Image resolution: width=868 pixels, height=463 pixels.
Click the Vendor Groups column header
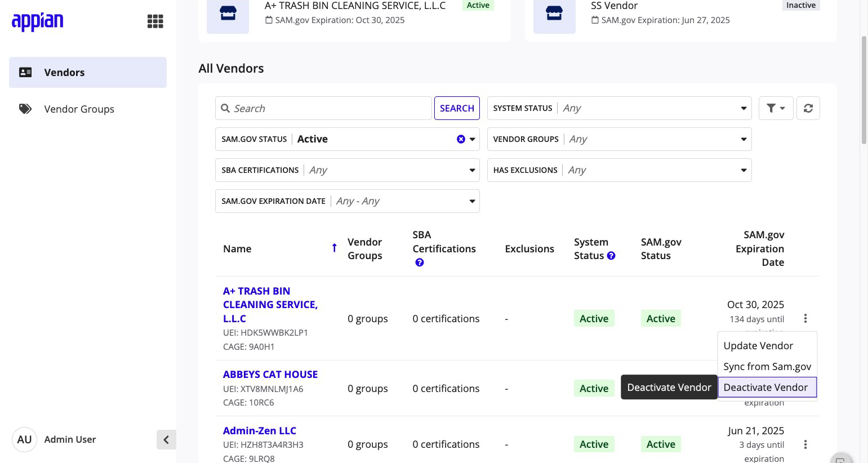[365, 249]
